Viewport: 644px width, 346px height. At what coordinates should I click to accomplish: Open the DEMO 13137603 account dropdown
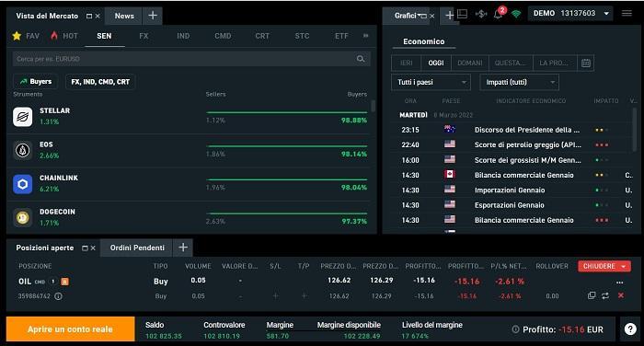click(571, 14)
